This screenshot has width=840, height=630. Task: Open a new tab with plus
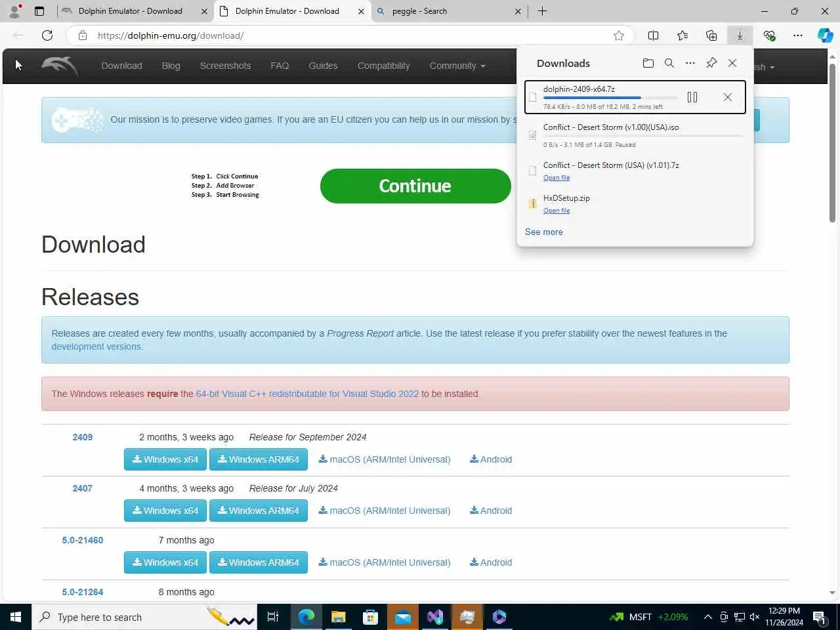[x=542, y=11]
